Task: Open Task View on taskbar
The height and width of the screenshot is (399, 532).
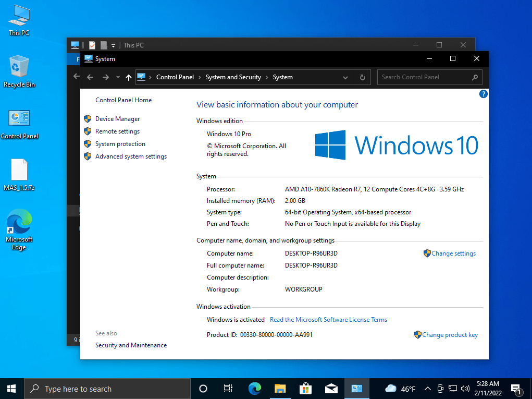Action: tap(228, 389)
